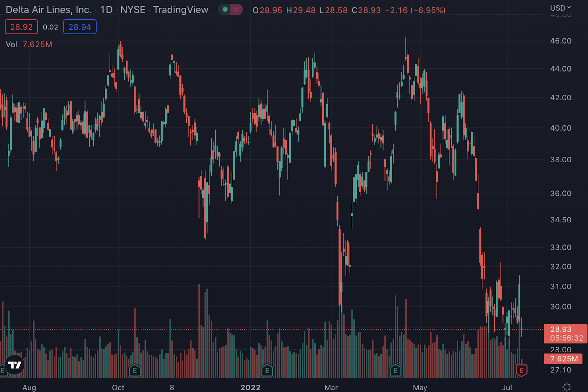This screenshot has width=588, height=392.
Task: Click the 31.00 price axis label
Action: pos(561,286)
